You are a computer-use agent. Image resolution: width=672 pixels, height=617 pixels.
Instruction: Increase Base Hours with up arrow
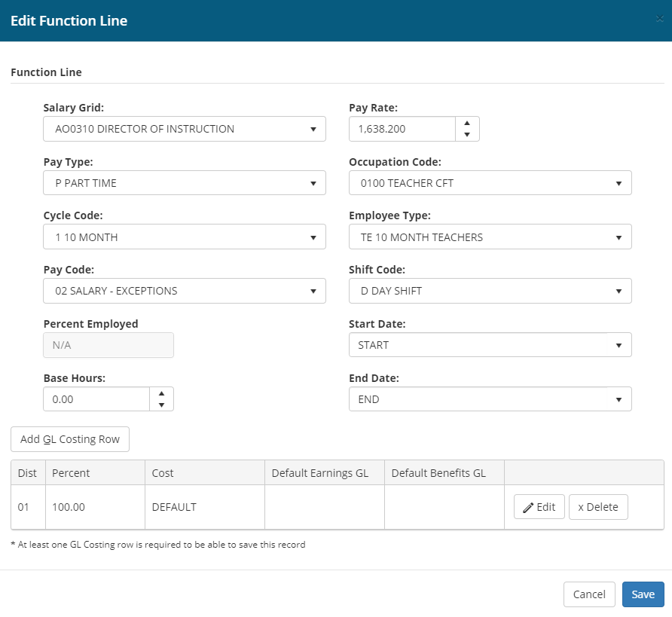(x=161, y=393)
